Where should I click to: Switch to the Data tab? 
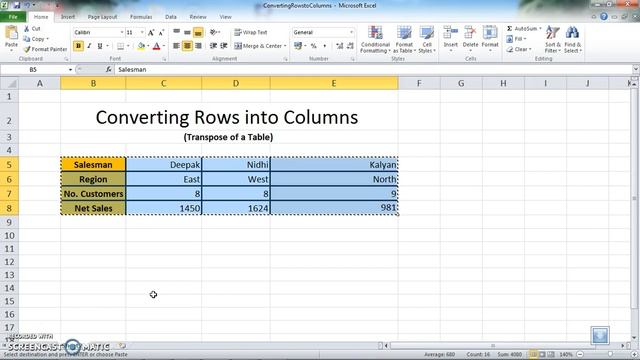coord(171,17)
